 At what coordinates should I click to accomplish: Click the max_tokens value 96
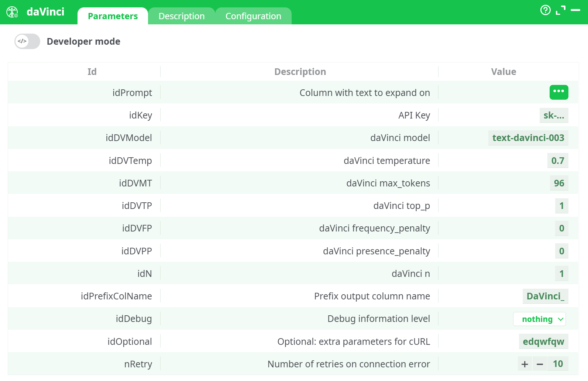pos(559,183)
